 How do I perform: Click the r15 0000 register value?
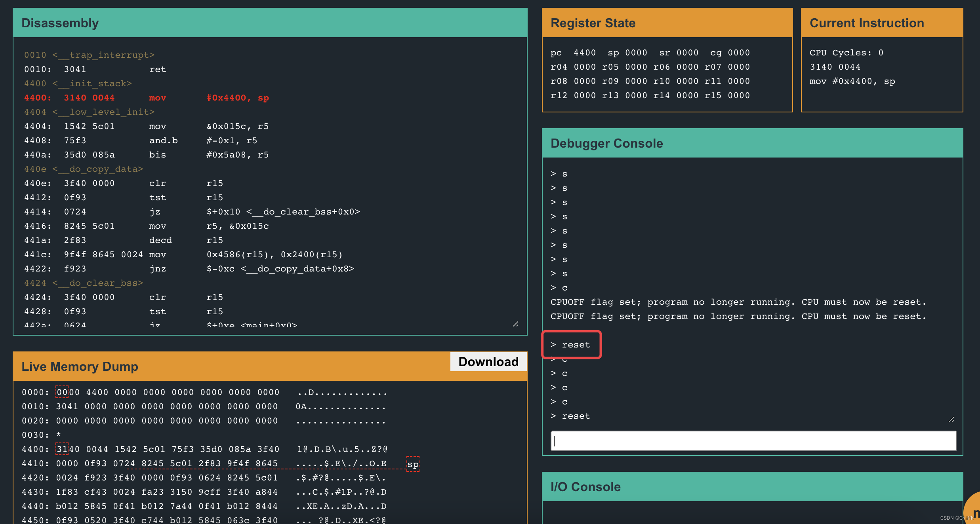[727, 95]
